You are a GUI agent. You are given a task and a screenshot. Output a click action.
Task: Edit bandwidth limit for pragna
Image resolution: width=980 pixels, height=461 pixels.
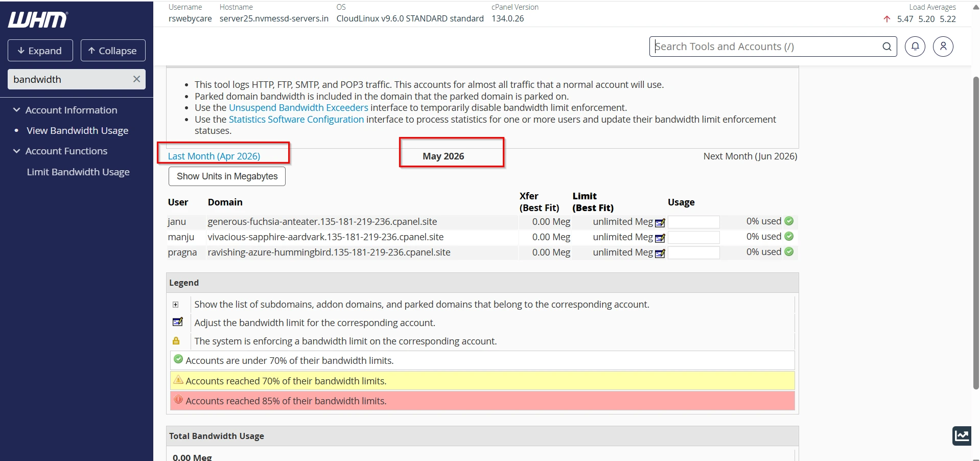[660, 253]
